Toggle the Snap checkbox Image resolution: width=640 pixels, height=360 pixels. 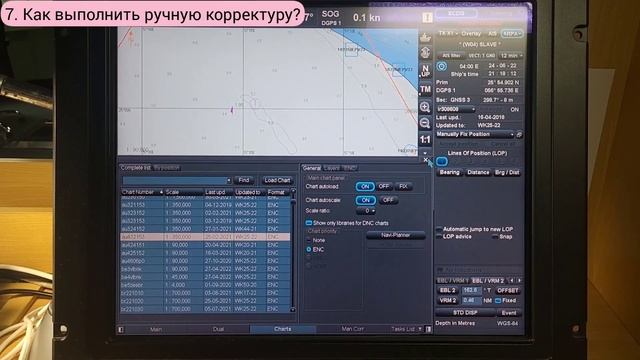pyautogui.click(x=495, y=237)
